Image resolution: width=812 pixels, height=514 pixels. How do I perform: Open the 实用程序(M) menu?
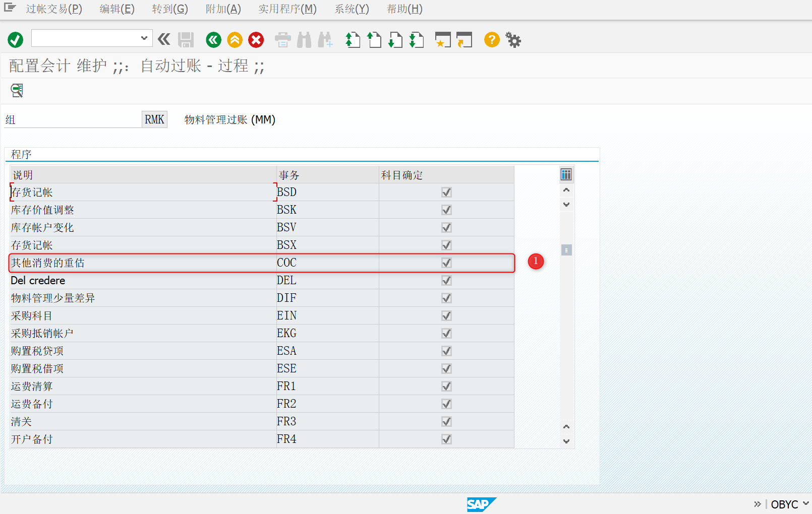coord(287,9)
